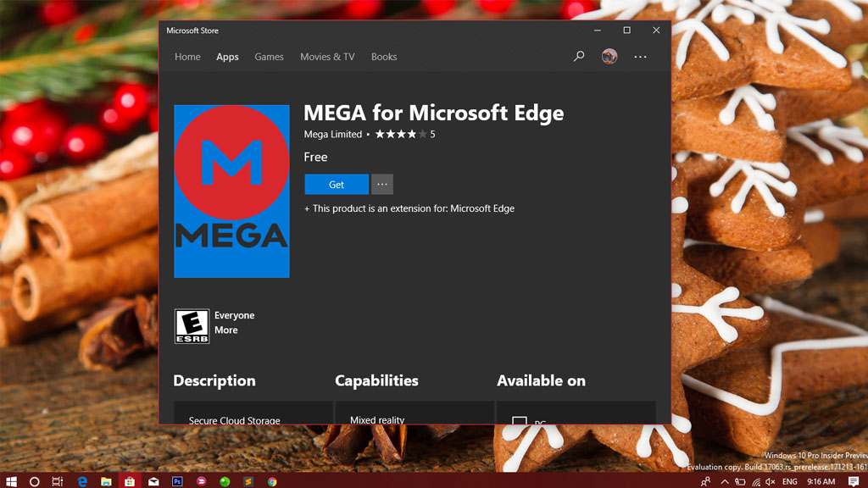Open Cortana circle on the taskbar
The height and width of the screenshot is (488, 868).
click(34, 481)
